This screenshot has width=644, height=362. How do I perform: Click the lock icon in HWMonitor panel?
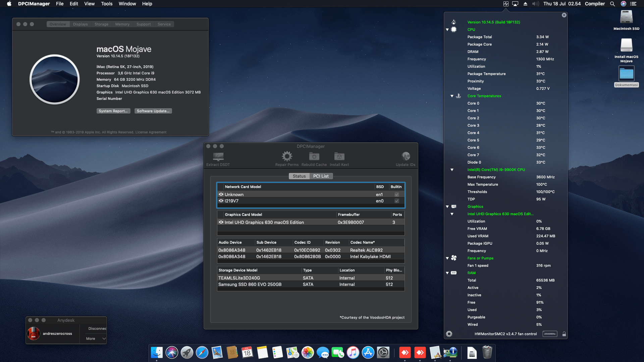(x=565, y=334)
